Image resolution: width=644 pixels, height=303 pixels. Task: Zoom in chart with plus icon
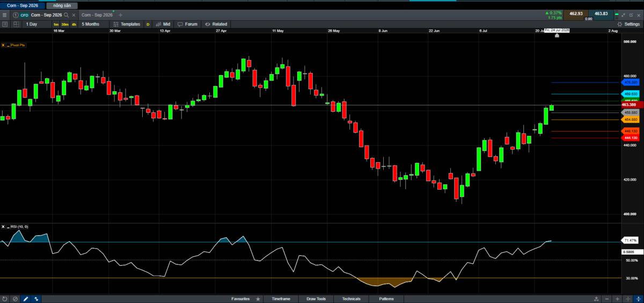pos(617,299)
